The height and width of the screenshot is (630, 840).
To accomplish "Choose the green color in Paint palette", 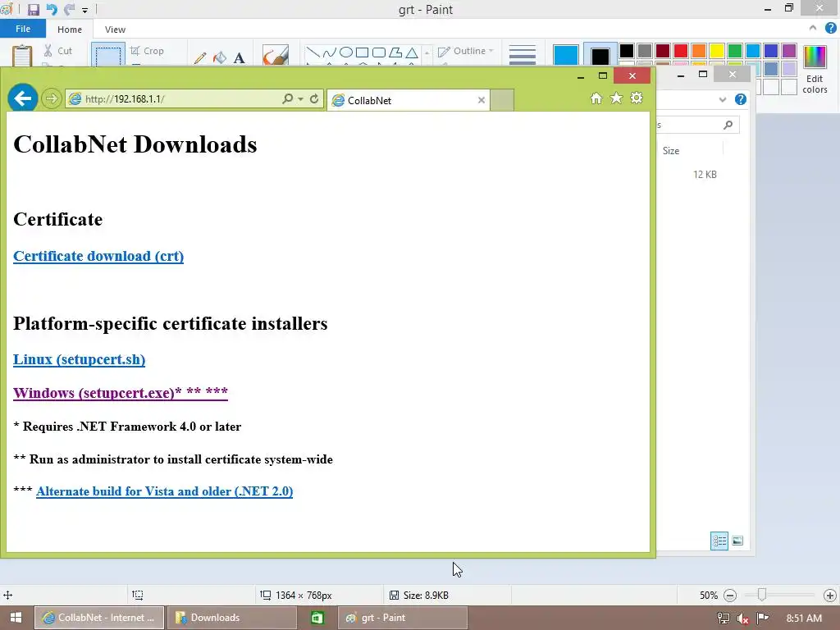I will pyautogui.click(x=735, y=51).
